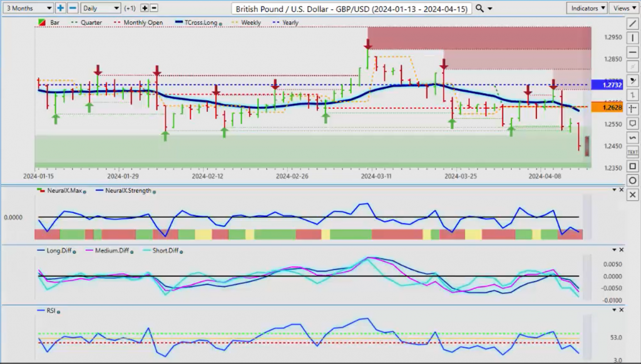Viewport: 641px width, 364px height.
Task: Toggle the NeuralX.Strength indicator dot
Action: pyautogui.click(x=154, y=191)
